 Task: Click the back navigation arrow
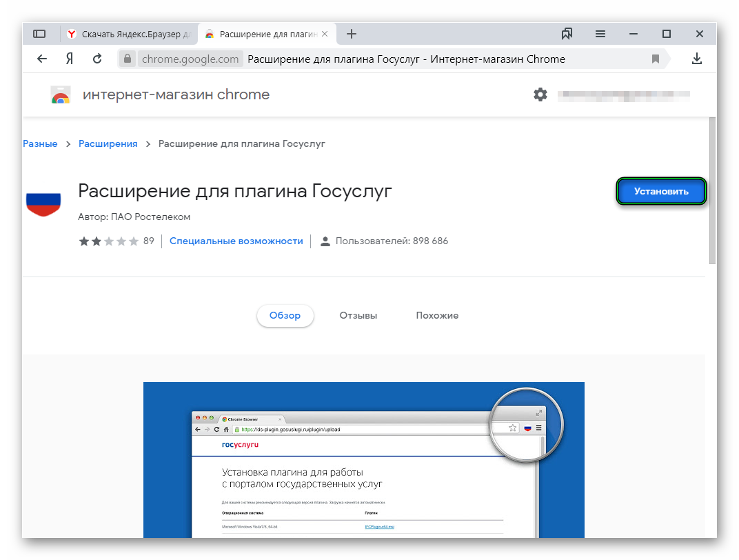coord(41,59)
